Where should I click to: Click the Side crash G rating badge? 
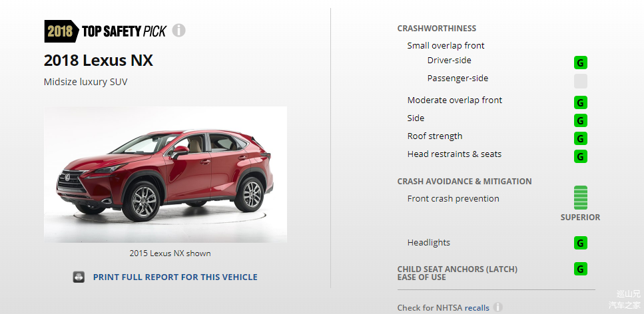[x=580, y=120]
